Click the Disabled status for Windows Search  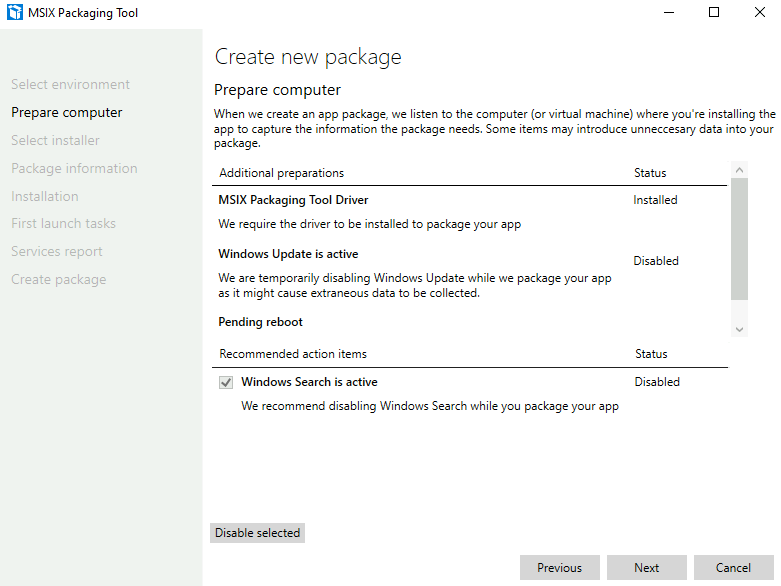point(657,382)
